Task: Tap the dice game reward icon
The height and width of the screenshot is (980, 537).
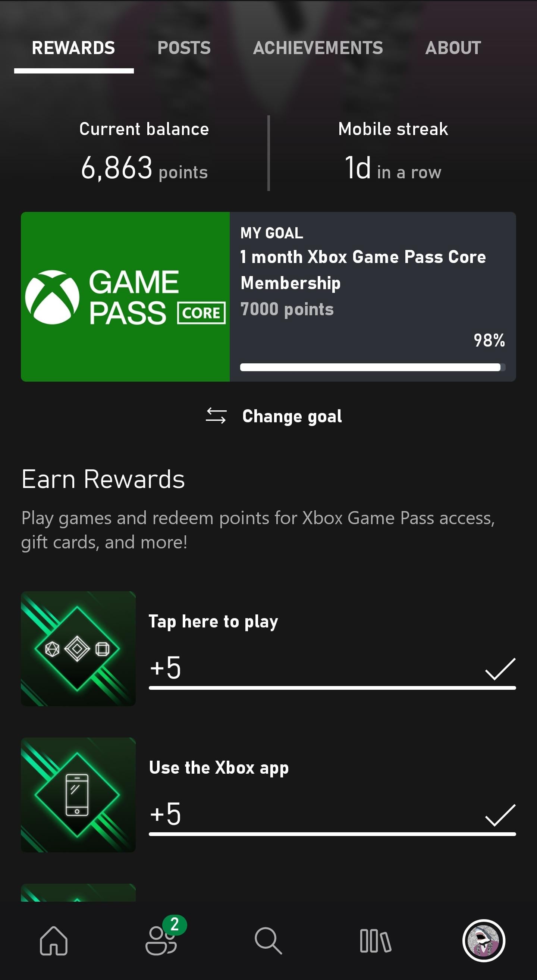Action: [78, 648]
